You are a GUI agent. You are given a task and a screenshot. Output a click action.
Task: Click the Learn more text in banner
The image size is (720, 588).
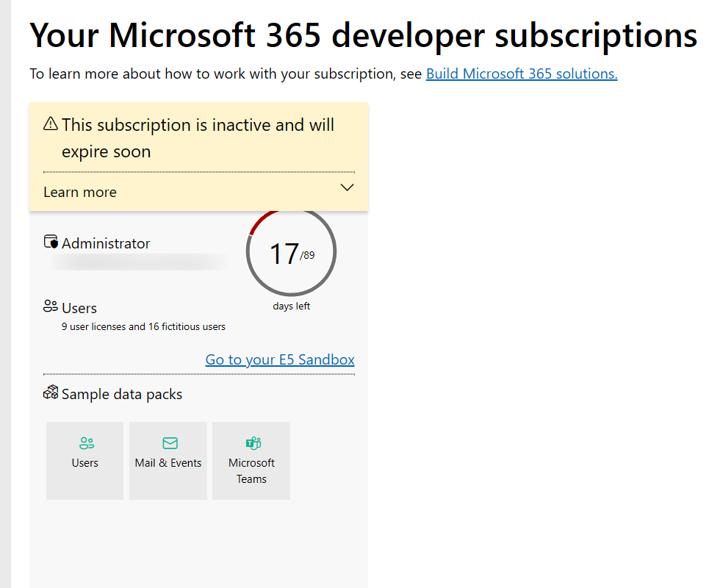[80, 192]
